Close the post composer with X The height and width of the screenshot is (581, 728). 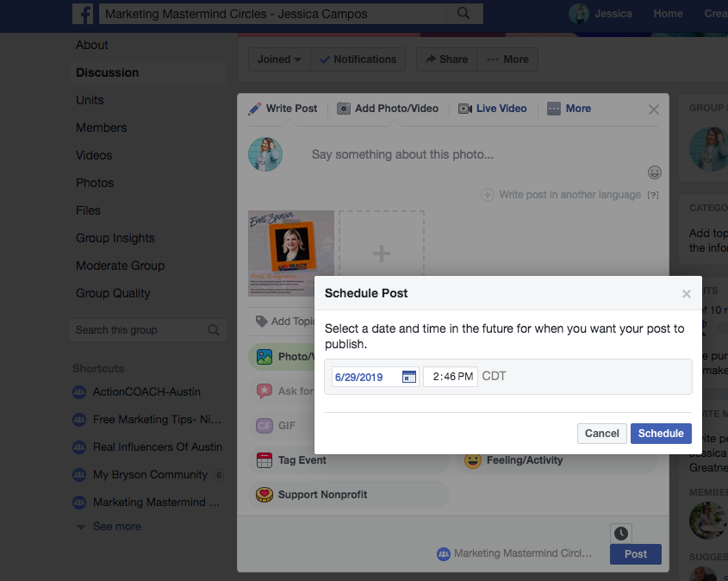(x=653, y=109)
